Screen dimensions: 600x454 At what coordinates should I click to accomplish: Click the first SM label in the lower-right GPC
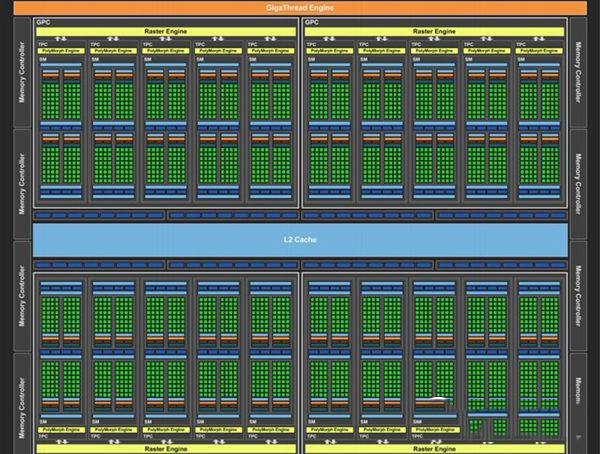pyautogui.click(x=311, y=422)
